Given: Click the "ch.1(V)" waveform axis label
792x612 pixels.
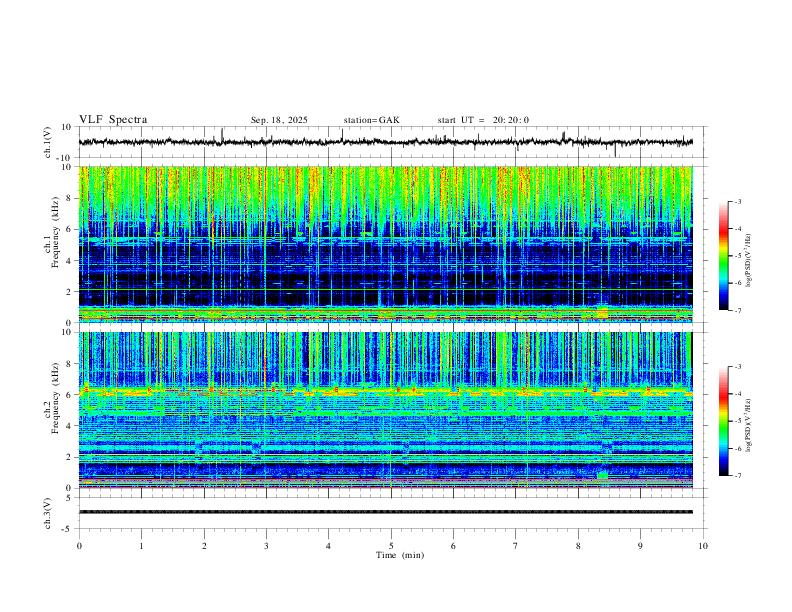Looking at the screenshot, I should click(x=48, y=142).
